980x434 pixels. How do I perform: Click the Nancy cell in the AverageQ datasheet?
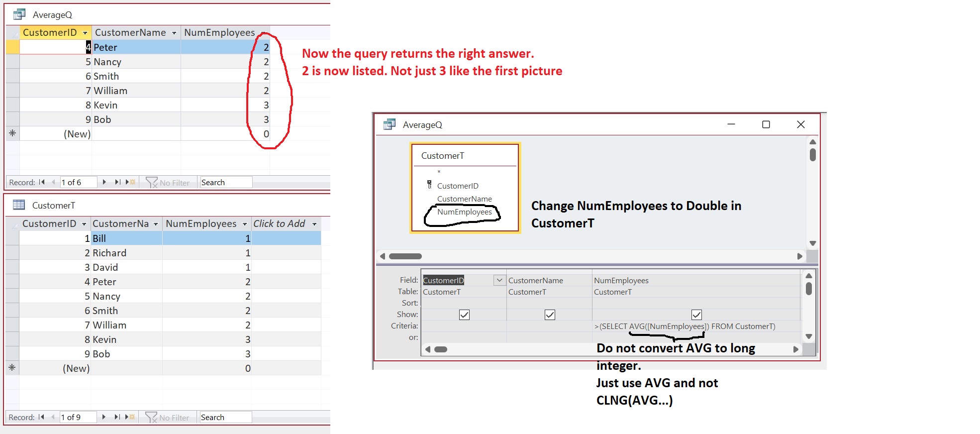click(136, 62)
